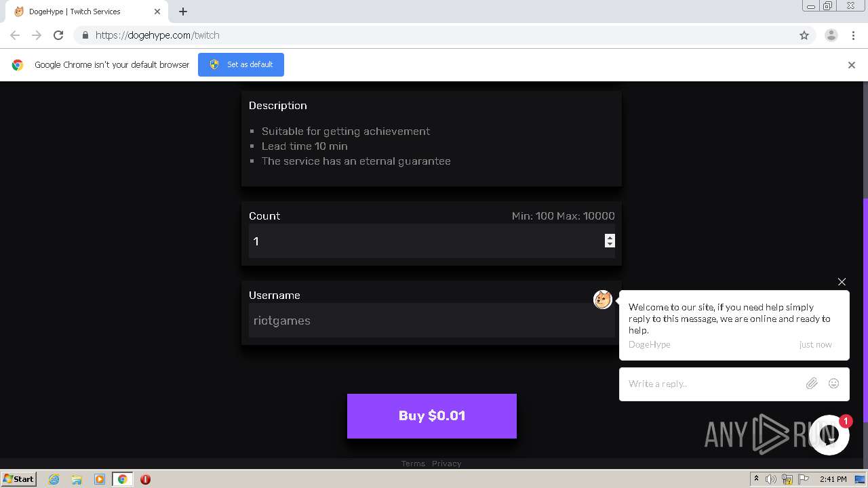868x488 pixels.
Task: Click the Description heading
Action: point(278,106)
